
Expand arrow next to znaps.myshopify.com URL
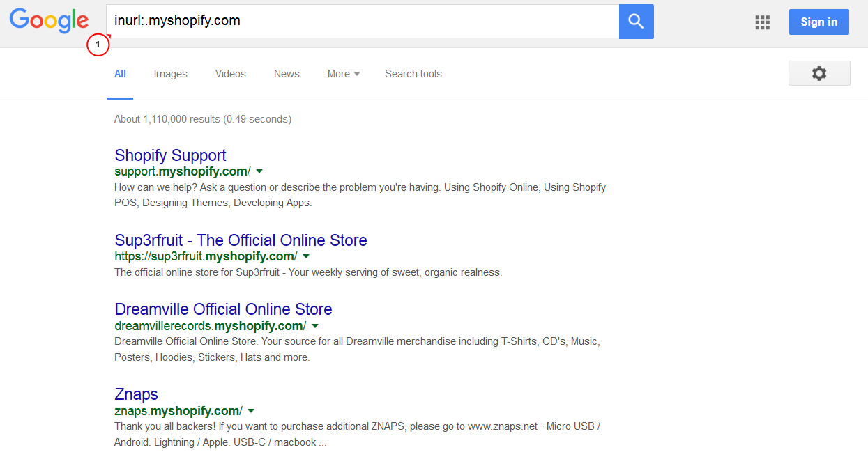point(251,411)
